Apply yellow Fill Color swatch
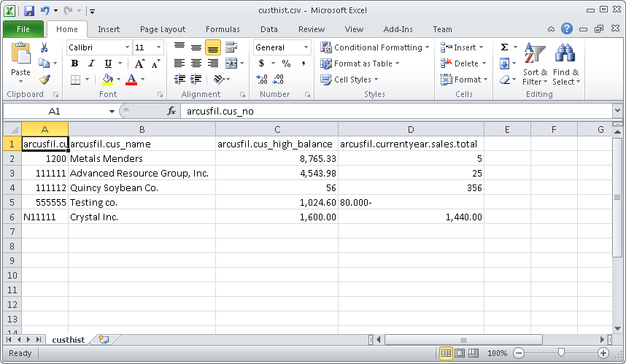 coord(107,80)
